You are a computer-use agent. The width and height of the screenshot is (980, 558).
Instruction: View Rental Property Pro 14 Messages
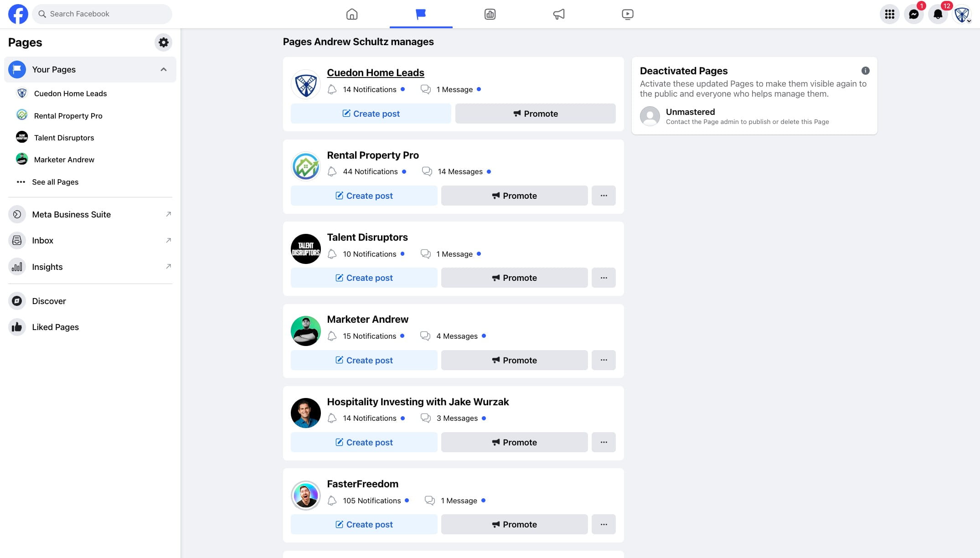tap(456, 171)
